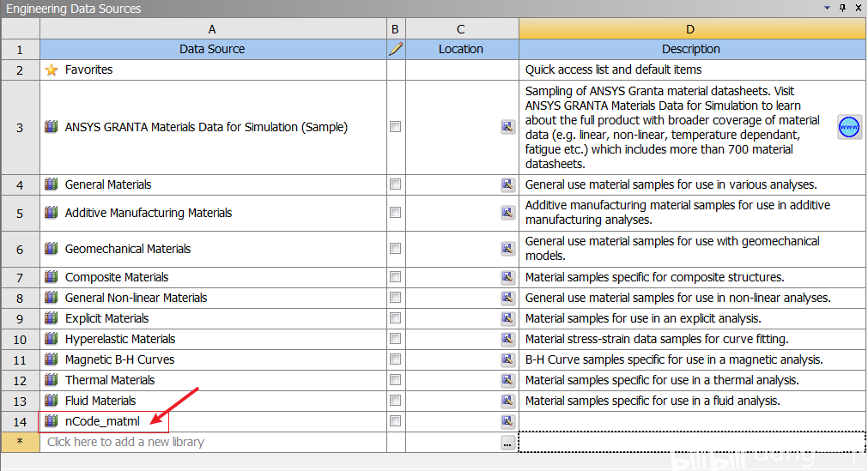Enable edit checkbox for General Non-linear Materials
The height and width of the screenshot is (471, 868).
[395, 297]
